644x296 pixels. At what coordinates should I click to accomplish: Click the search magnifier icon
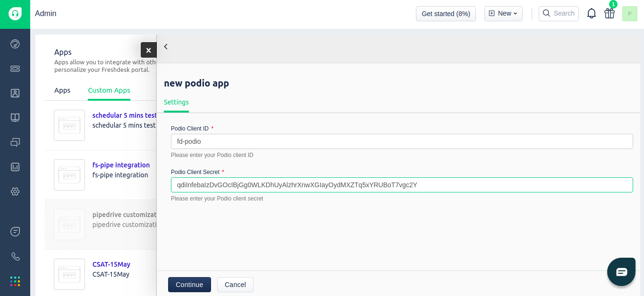pos(547,13)
